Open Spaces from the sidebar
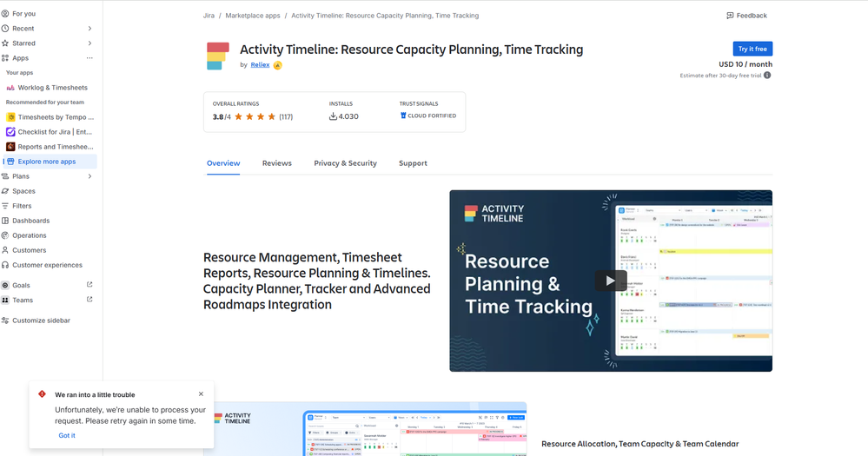The height and width of the screenshot is (456, 868). 23,191
